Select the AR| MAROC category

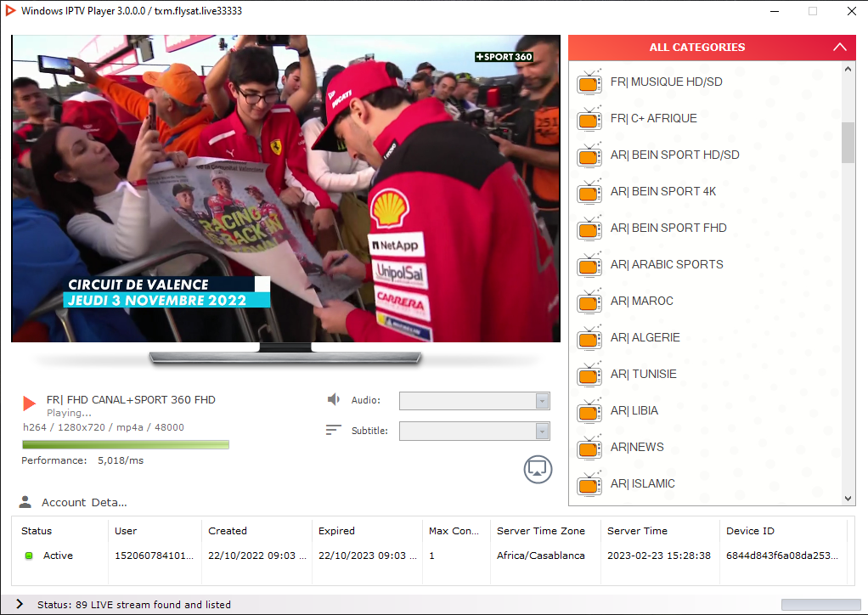pos(641,302)
